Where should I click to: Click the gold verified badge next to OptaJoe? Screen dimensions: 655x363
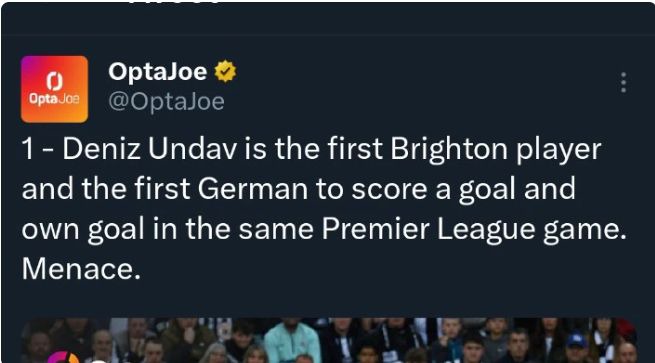pos(225,71)
